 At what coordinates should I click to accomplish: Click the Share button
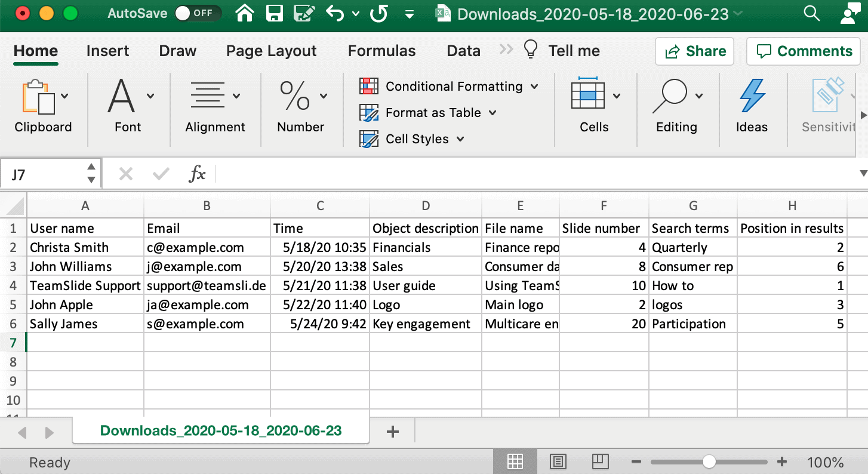[694, 51]
